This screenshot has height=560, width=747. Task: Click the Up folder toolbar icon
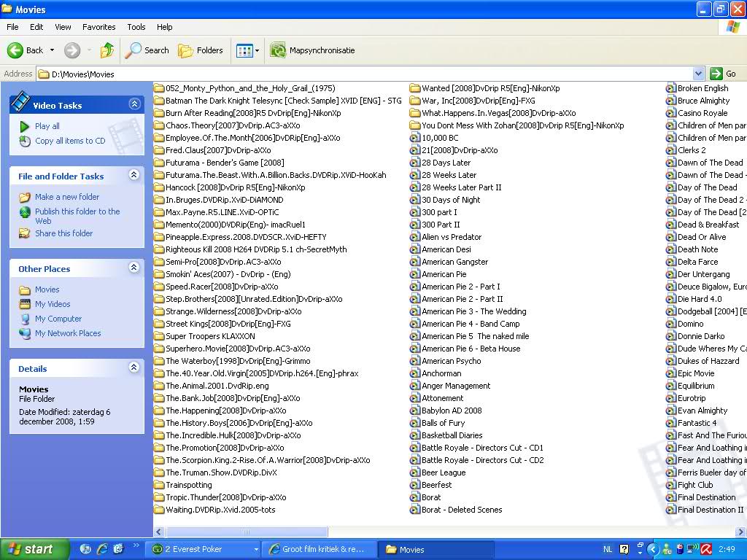click(107, 50)
